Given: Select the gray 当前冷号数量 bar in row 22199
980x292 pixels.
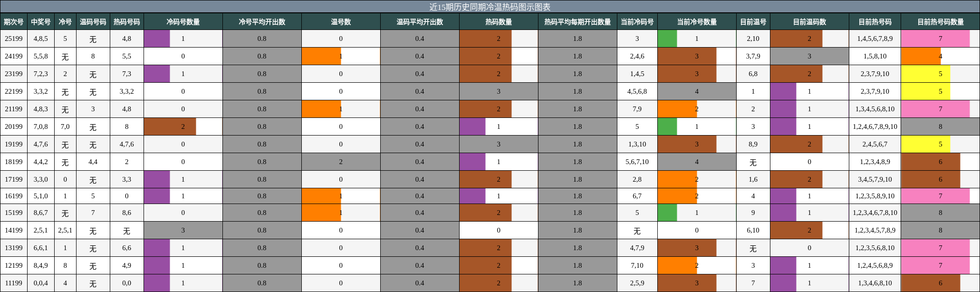Looking at the screenshot, I should [697, 91].
